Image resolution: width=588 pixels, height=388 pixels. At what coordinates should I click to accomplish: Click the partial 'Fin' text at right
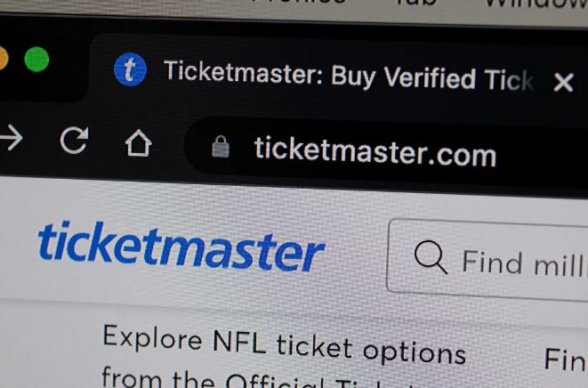coord(566,360)
